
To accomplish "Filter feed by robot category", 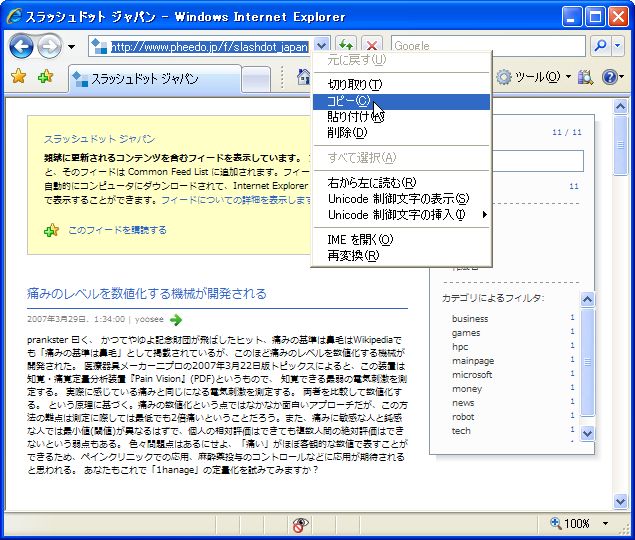I will coord(463,417).
